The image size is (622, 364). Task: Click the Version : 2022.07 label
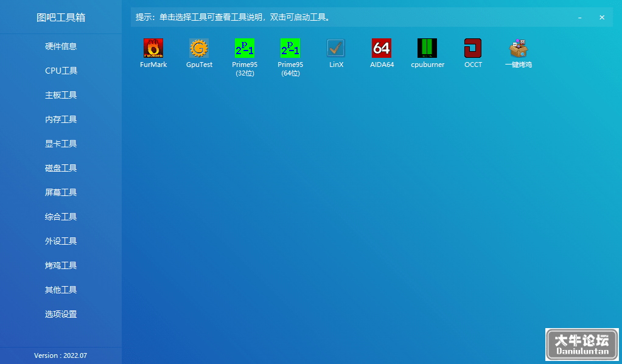(60, 355)
